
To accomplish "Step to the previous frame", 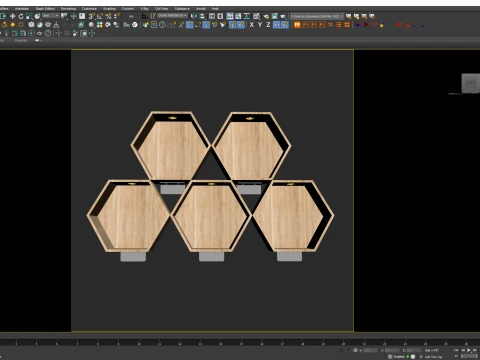I will (x=463, y=350).
